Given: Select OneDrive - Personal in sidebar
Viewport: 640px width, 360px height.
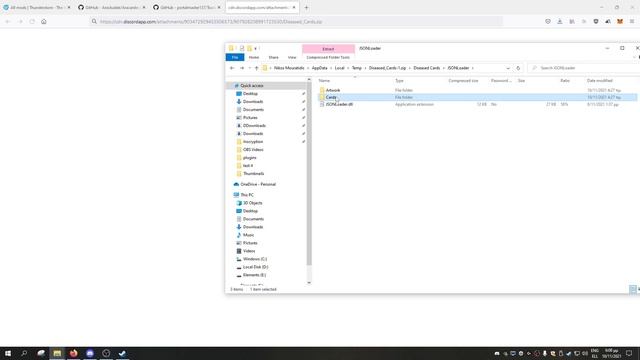Looking at the screenshot, I should (258, 184).
